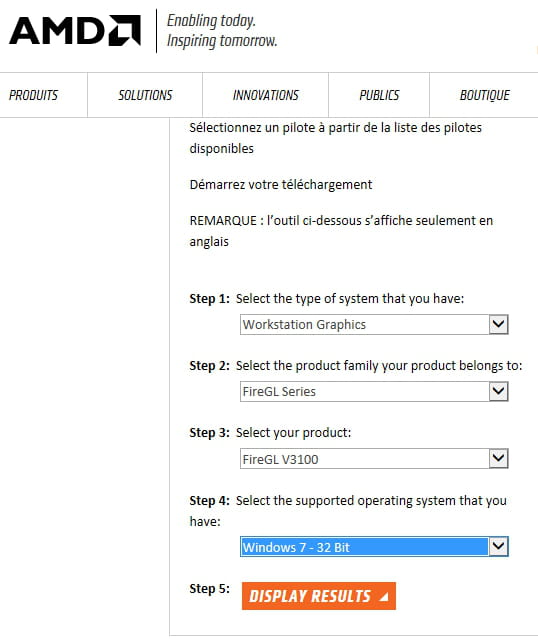Click the DISPLAY RESULTS button
The height and width of the screenshot is (642, 538).
pyautogui.click(x=319, y=596)
